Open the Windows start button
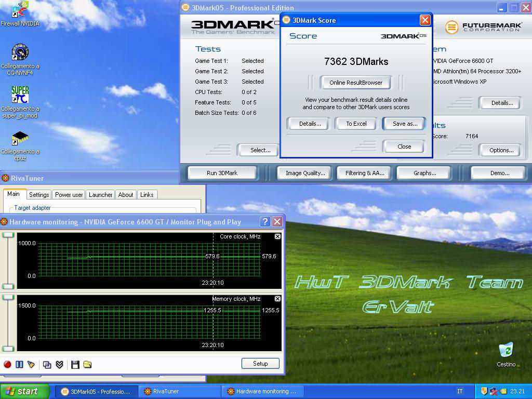This screenshot has width=532, height=399. pos(24,391)
